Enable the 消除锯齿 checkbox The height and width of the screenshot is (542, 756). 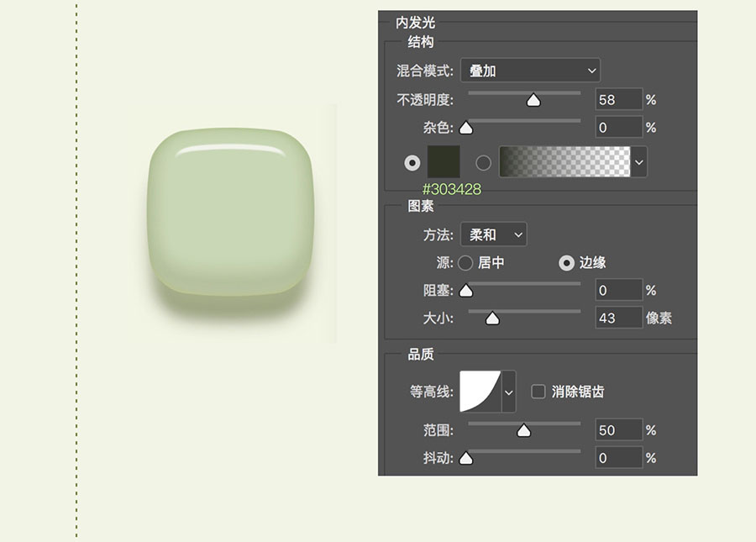pyautogui.click(x=538, y=392)
